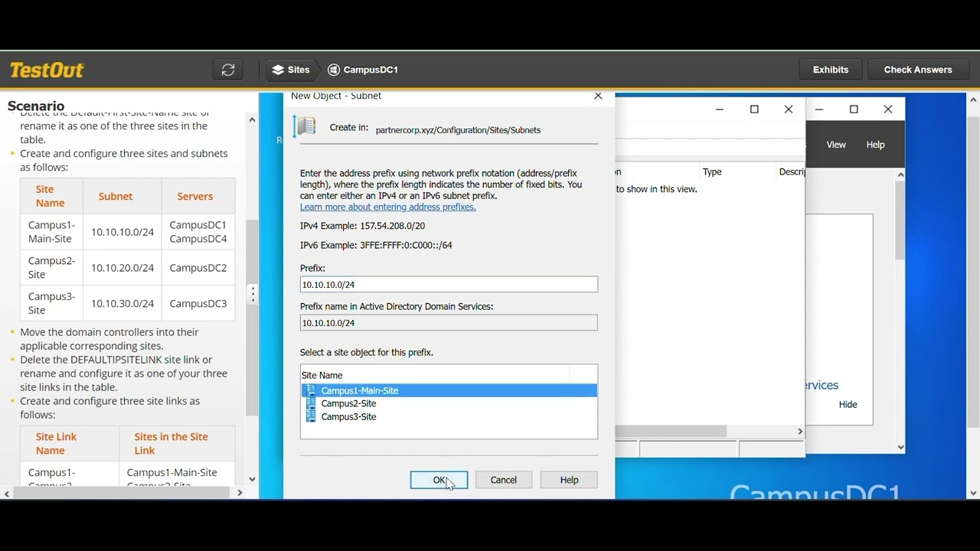The image size is (980, 551).
Task: Click the 10.10.30.0/24 cell in the scenario table
Action: pyautogui.click(x=122, y=304)
